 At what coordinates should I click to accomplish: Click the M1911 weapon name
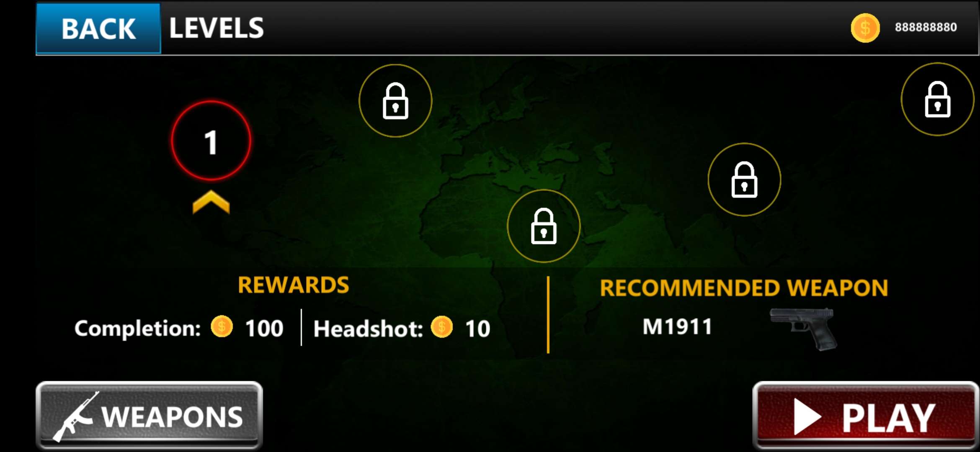(677, 327)
